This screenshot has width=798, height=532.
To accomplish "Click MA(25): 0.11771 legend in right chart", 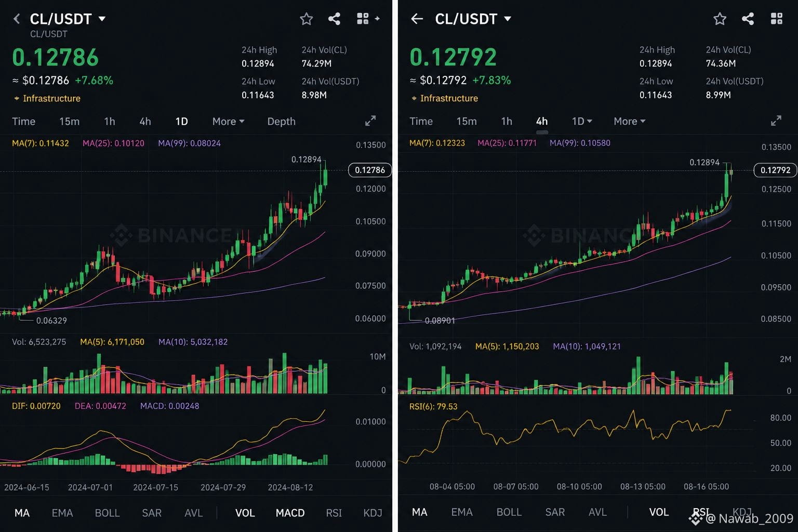I will 507,143.
